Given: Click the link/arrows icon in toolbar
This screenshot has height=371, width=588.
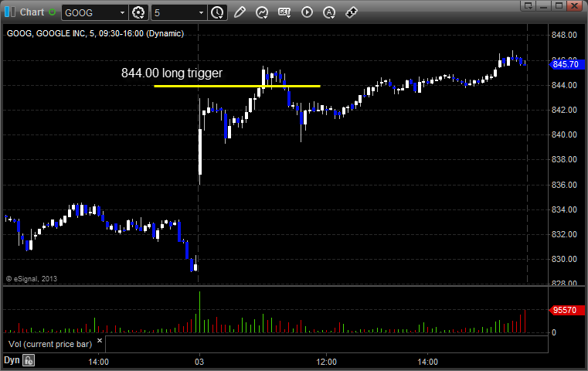Looking at the screenshot, I should tap(352, 12).
